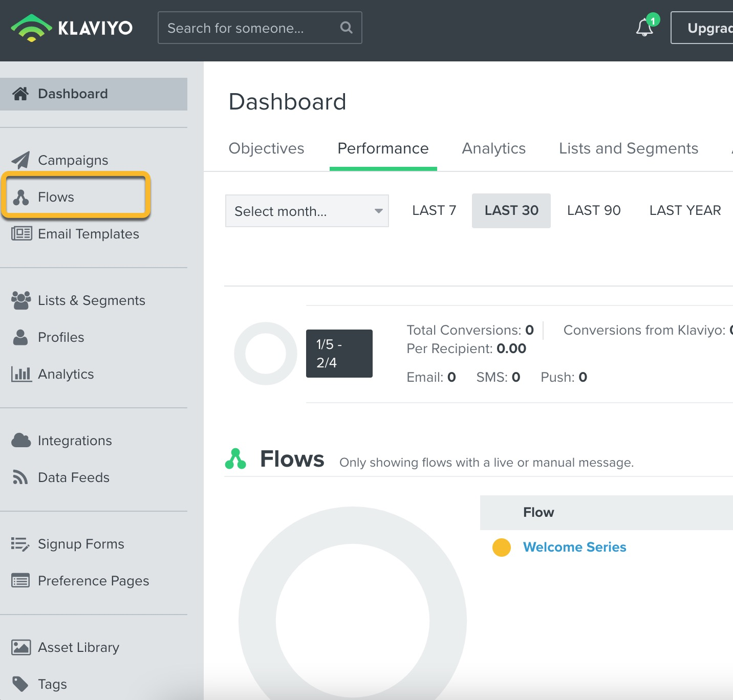
Task: Select the LAST 30 date range
Action: (511, 210)
